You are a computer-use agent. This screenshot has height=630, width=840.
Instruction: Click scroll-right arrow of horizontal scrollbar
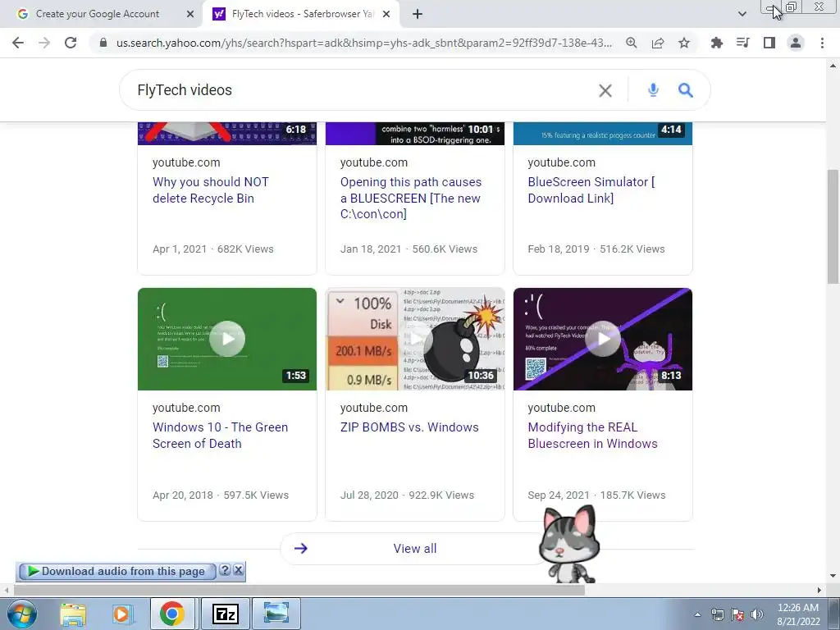pyautogui.click(x=819, y=591)
